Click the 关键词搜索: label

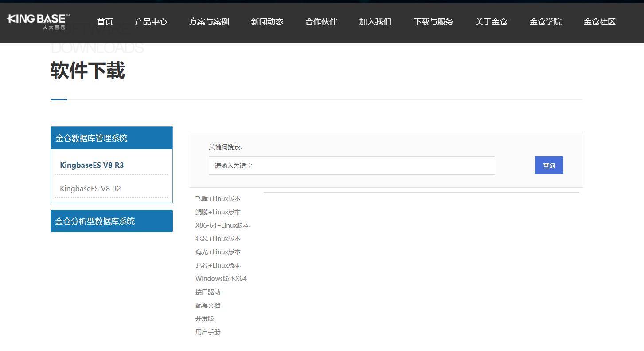click(226, 147)
